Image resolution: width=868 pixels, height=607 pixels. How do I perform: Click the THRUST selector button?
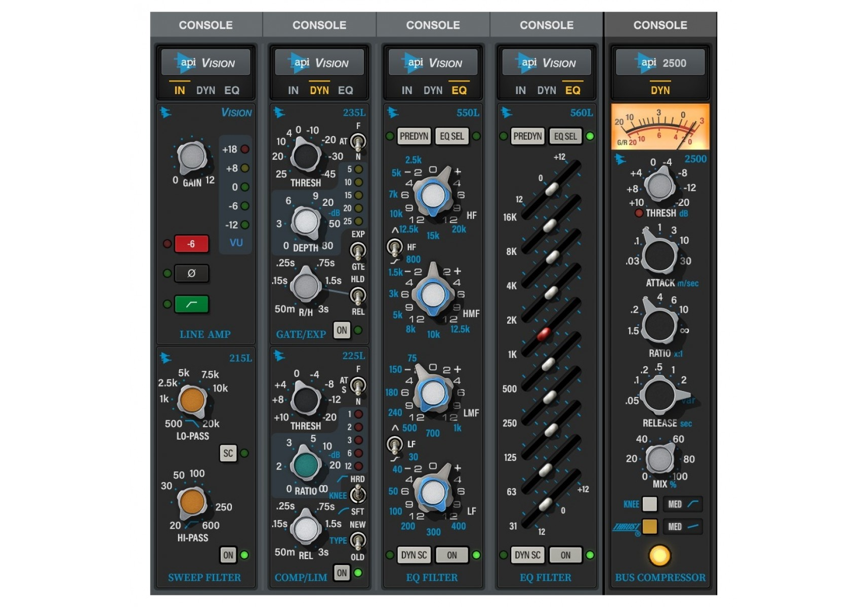pos(649,527)
